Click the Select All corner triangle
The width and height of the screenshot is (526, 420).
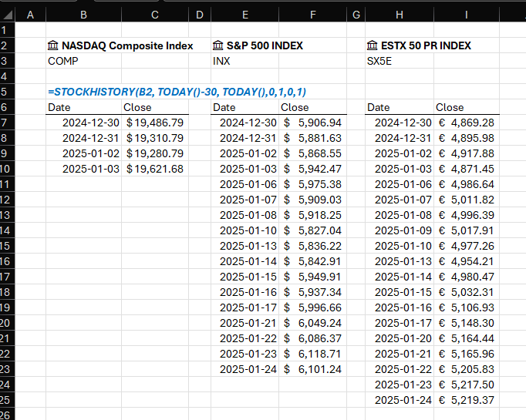pos(8,15)
